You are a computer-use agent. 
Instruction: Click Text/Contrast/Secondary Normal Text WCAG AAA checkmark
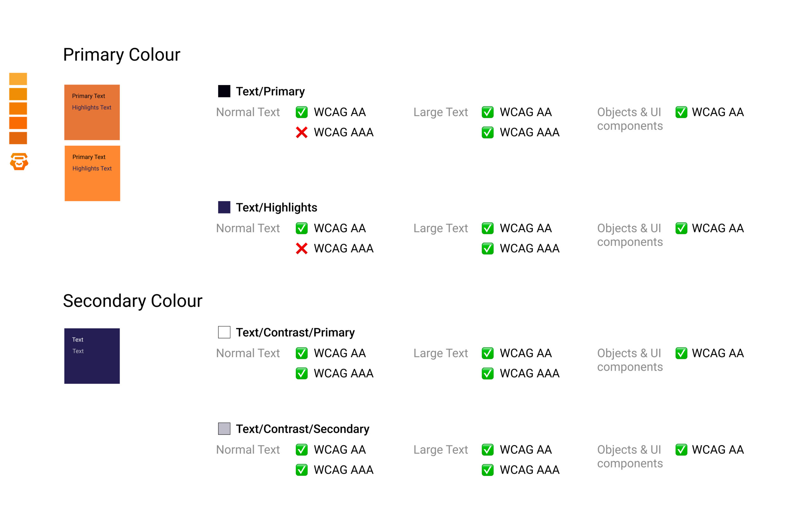pyautogui.click(x=302, y=470)
